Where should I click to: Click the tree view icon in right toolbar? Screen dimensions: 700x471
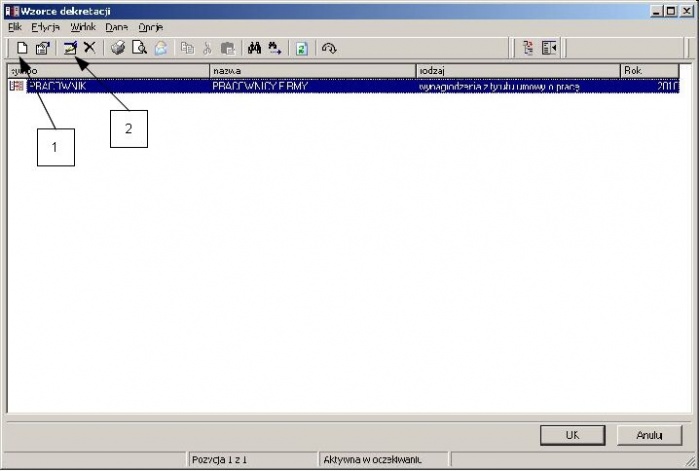coord(528,48)
